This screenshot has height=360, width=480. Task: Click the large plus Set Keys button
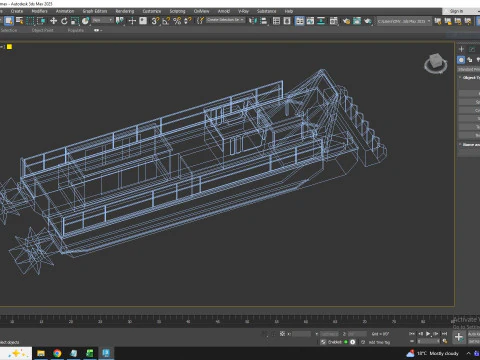click(x=459, y=337)
